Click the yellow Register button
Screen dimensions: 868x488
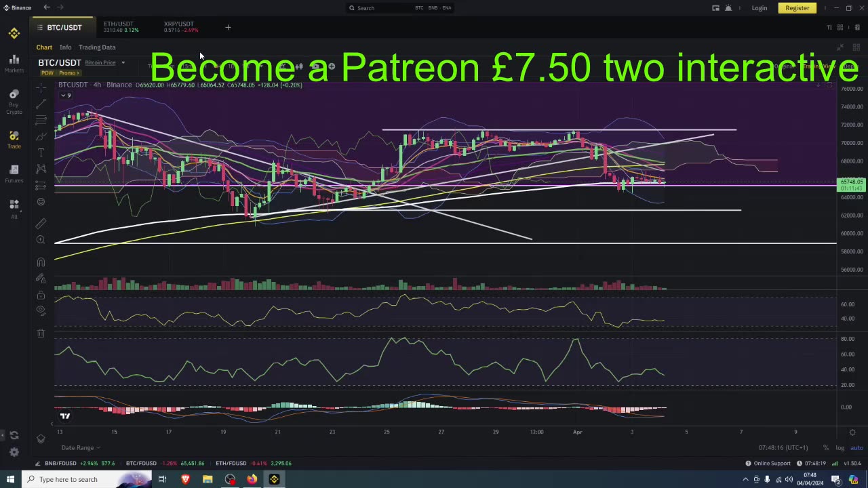point(797,8)
